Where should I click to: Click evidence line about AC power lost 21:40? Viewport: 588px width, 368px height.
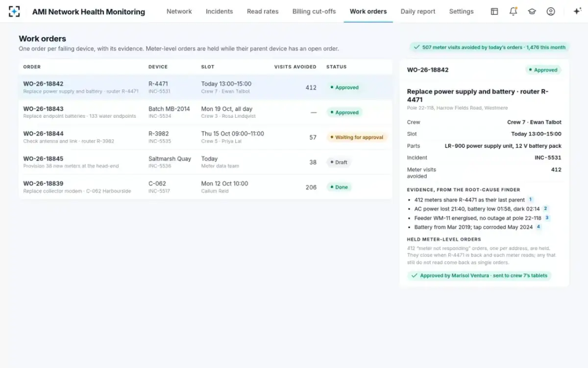[477, 209]
